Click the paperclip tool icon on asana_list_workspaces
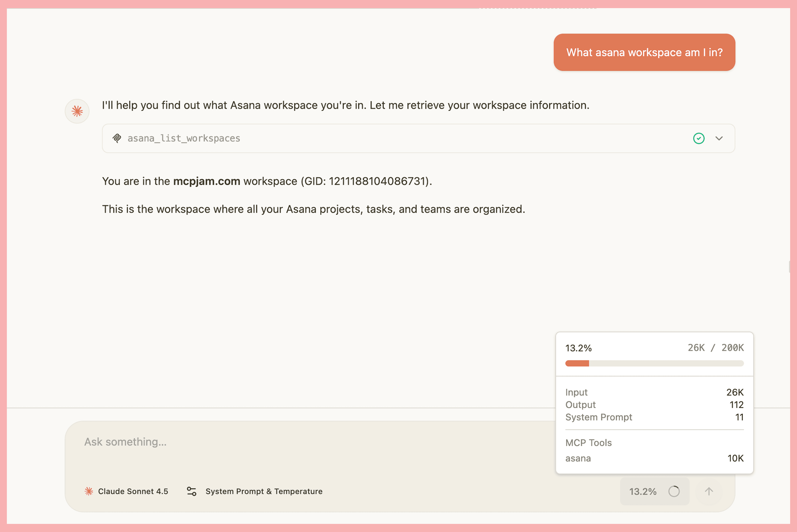 [117, 138]
